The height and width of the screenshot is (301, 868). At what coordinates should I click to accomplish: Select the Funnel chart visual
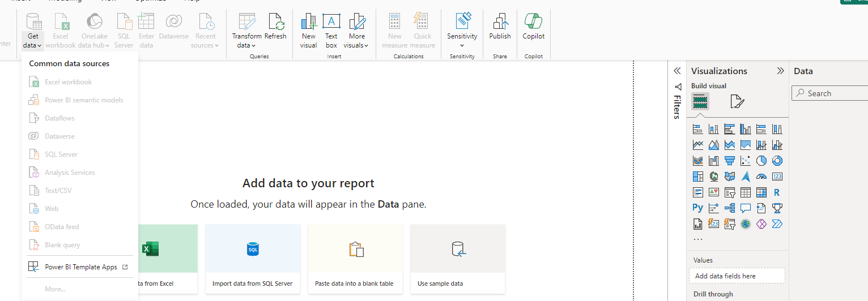point(730,161)
